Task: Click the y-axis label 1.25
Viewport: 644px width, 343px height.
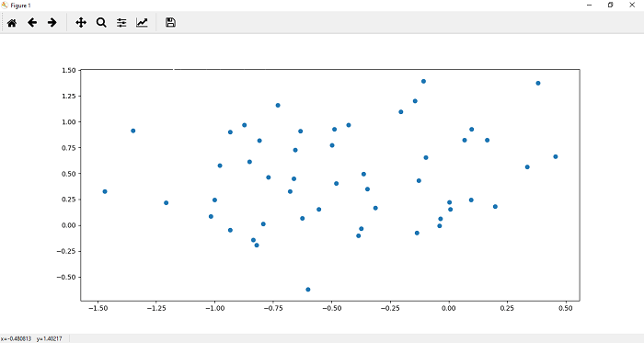Action: [x=69, y=96]
